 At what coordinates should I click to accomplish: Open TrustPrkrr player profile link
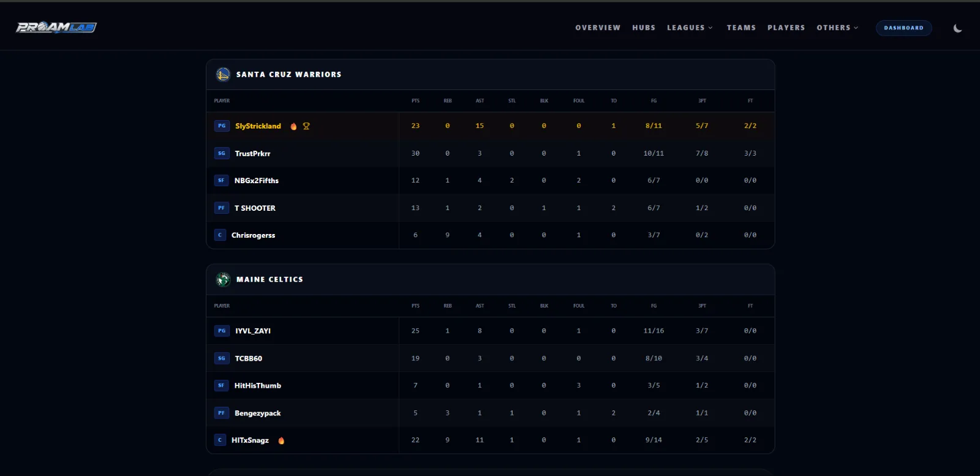252,154
